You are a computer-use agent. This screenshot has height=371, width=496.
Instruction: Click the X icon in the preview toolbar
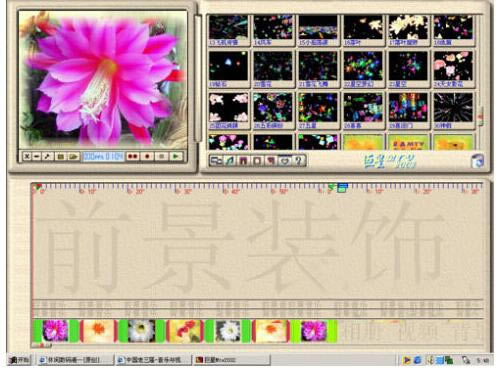pos(27,156)
